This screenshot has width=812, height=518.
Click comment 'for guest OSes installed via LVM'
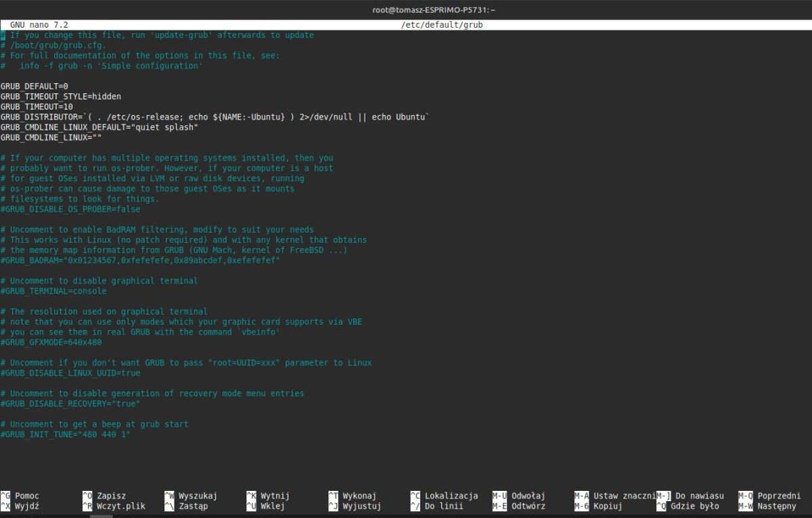[152, 179]
